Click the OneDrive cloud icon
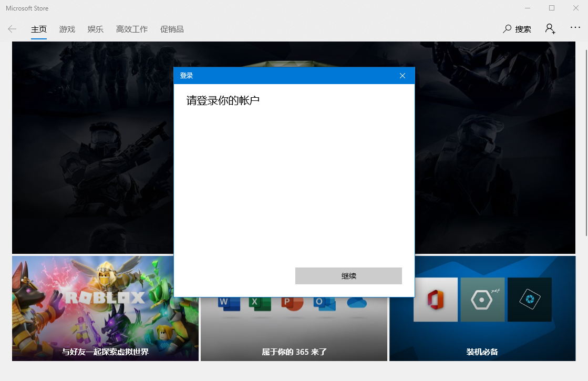Screen dimensions: 588x381 pos(357,303)
